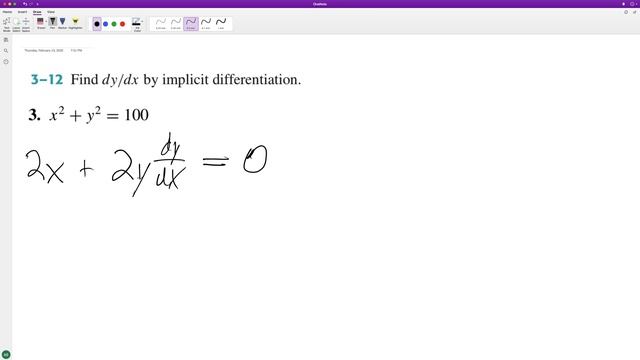The height and width of the screenshot is (360, 640).
Task: Click the page date Thursday, February text
Action: (x=44, y=51)
